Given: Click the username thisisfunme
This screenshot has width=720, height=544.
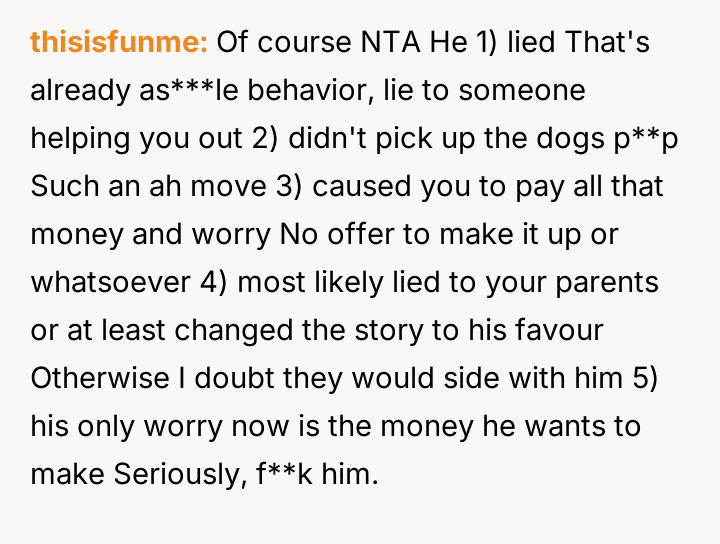Looking at the screenshot, I should coord(119,42).
